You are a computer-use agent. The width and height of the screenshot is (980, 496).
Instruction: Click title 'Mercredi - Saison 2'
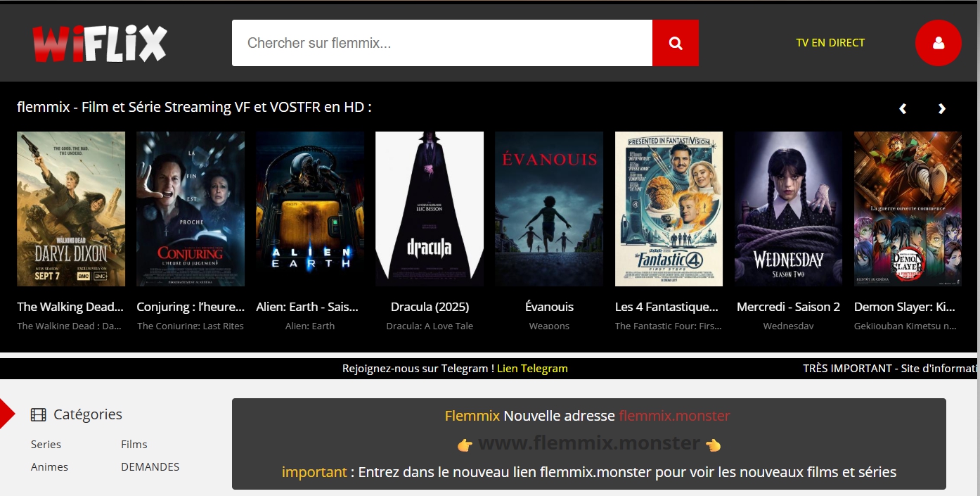[x=788, y=307]
